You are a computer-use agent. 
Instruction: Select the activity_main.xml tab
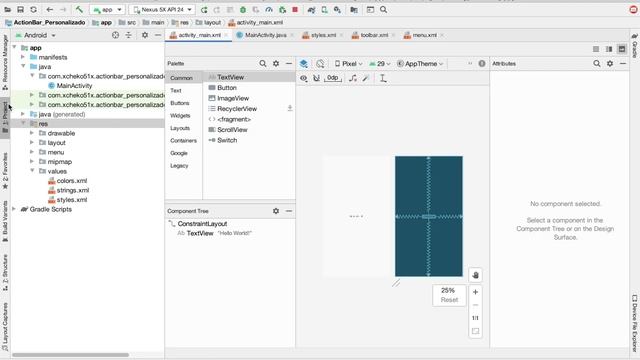199,35
